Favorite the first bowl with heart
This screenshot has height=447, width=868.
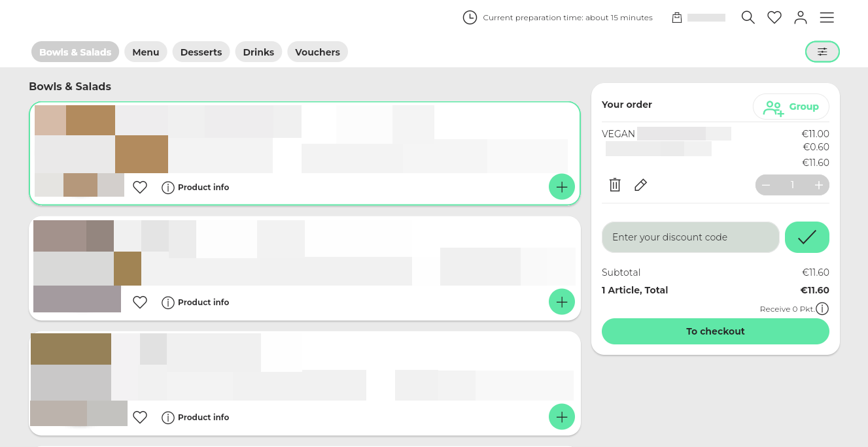pyautogui.click(x=140, y=188)
